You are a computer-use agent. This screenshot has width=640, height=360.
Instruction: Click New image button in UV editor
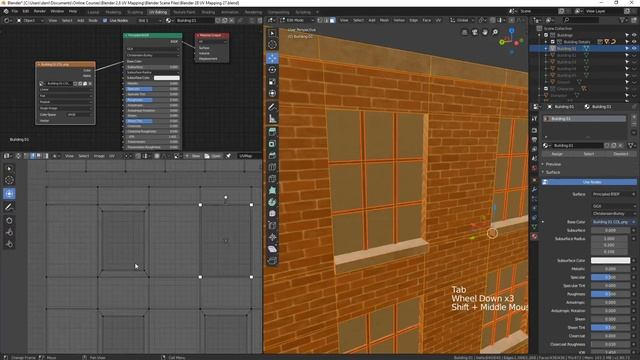point(193,156)
